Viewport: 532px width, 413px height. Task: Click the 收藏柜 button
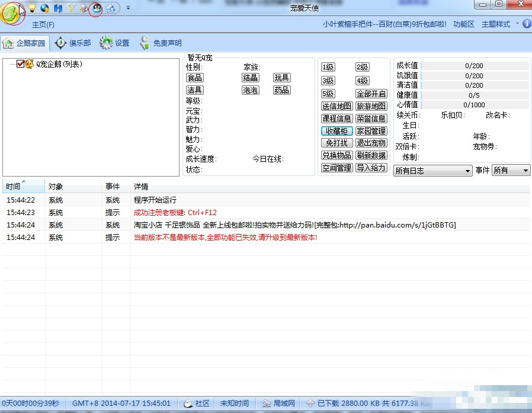coord(336,131)
